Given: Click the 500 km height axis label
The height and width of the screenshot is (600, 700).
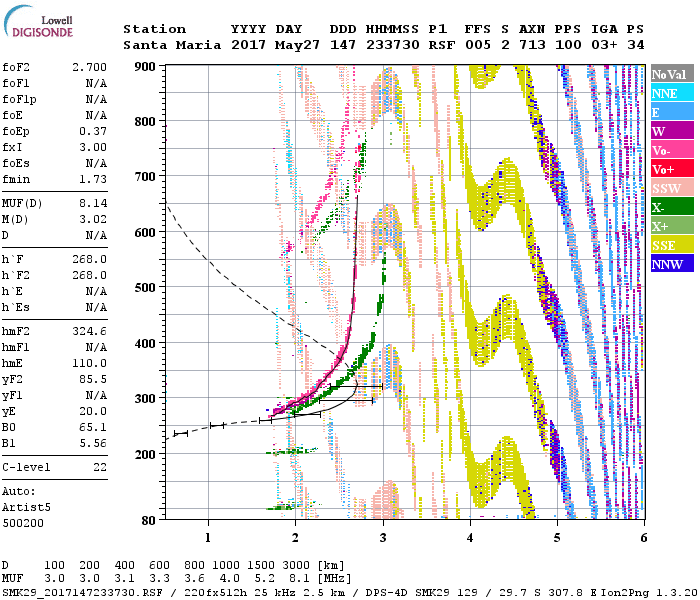Looking at the screenshot, I should pos(145,288).
